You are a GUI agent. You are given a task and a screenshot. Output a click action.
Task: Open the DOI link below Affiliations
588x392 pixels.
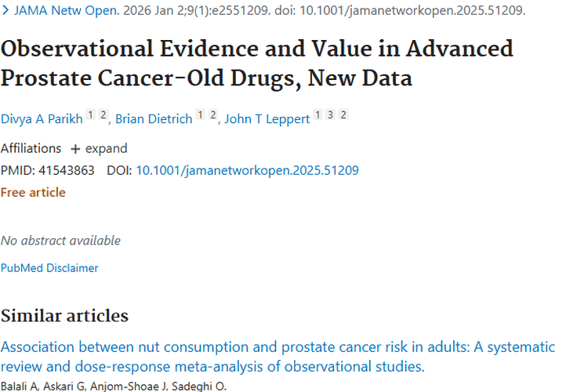click(247, 170)
